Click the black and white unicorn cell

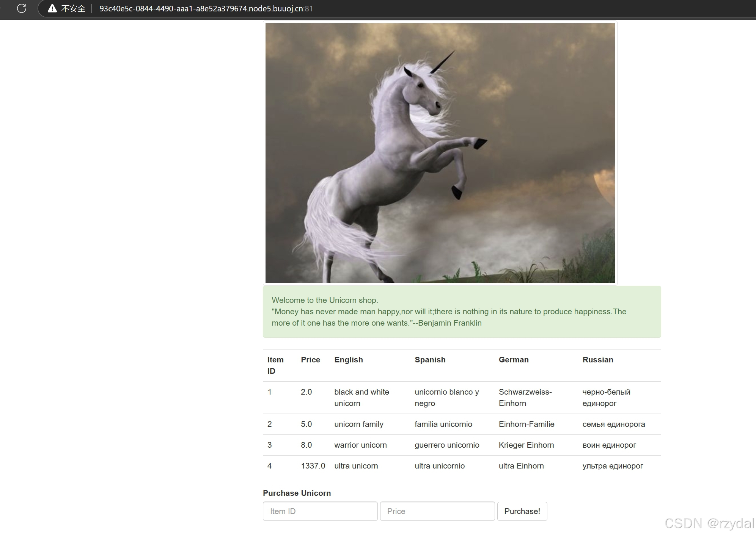(x=361, y=397)
